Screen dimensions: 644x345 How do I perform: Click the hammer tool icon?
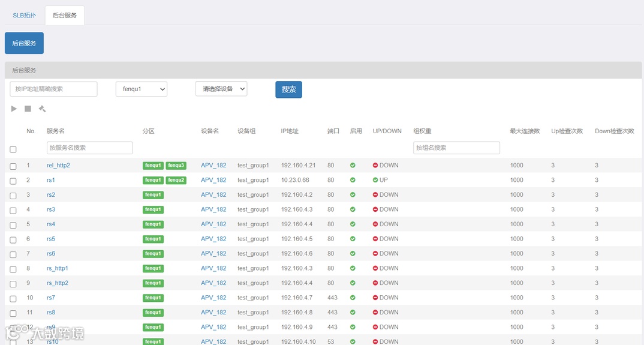[43, 109]
